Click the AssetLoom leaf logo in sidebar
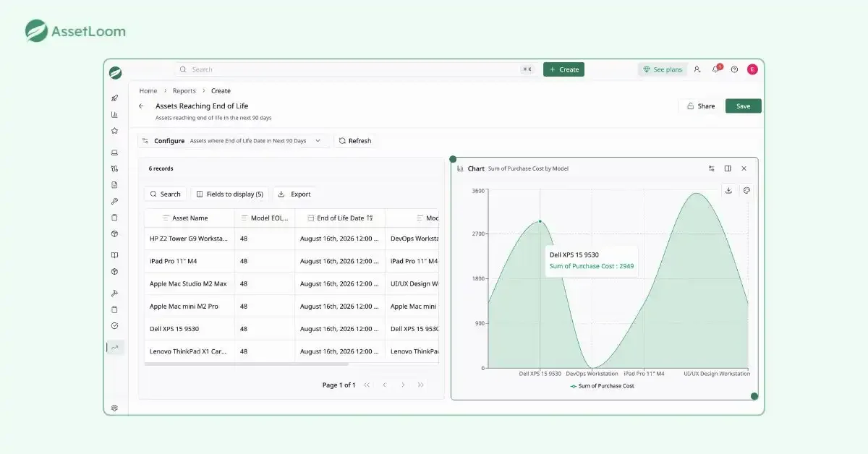This screenshot has height=454, width=868. [x=115, y=72]
